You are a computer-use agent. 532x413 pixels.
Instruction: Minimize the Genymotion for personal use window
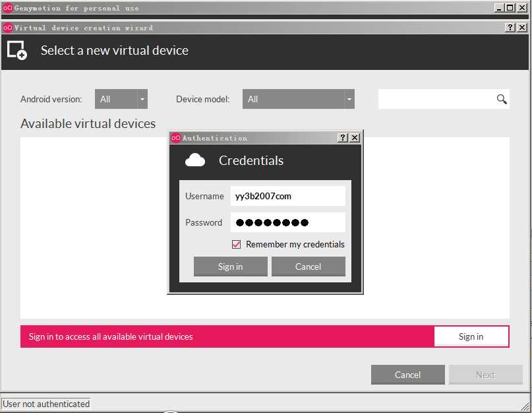pos(499,8)
